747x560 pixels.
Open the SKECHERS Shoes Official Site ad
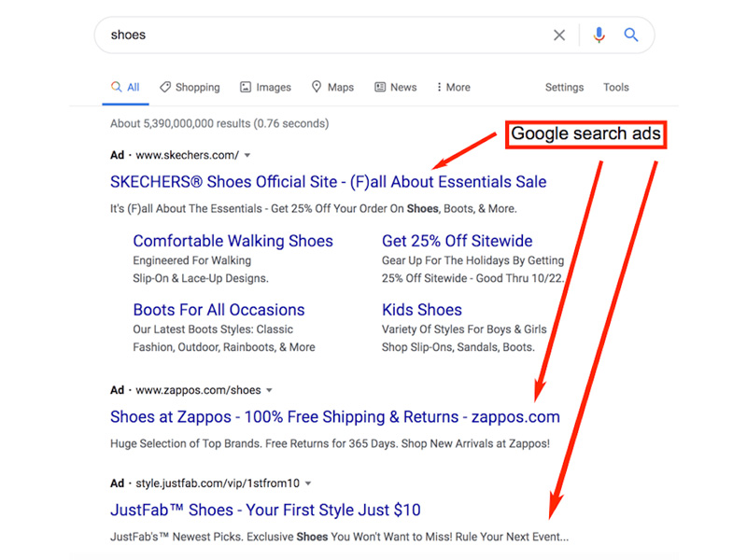tap(328, 182)
